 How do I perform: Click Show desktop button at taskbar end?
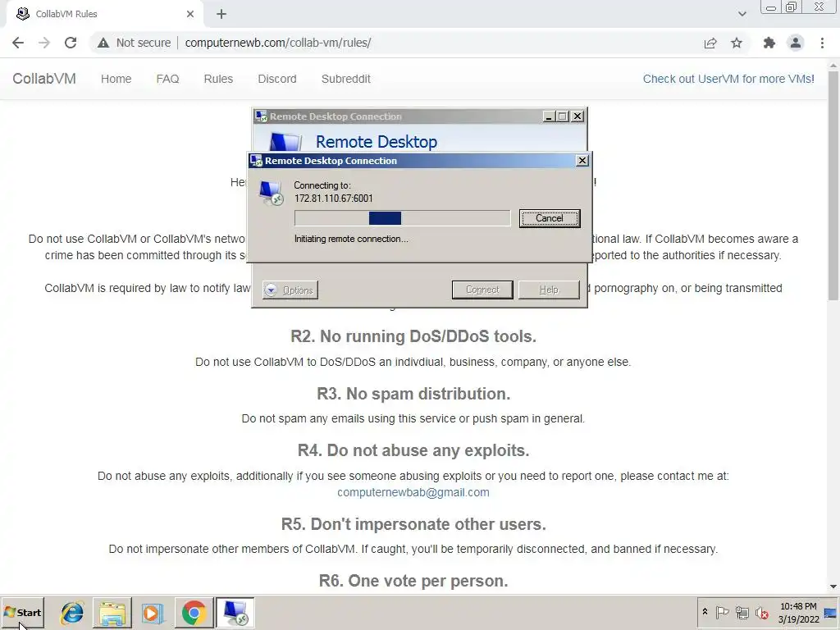click(831, 612)
